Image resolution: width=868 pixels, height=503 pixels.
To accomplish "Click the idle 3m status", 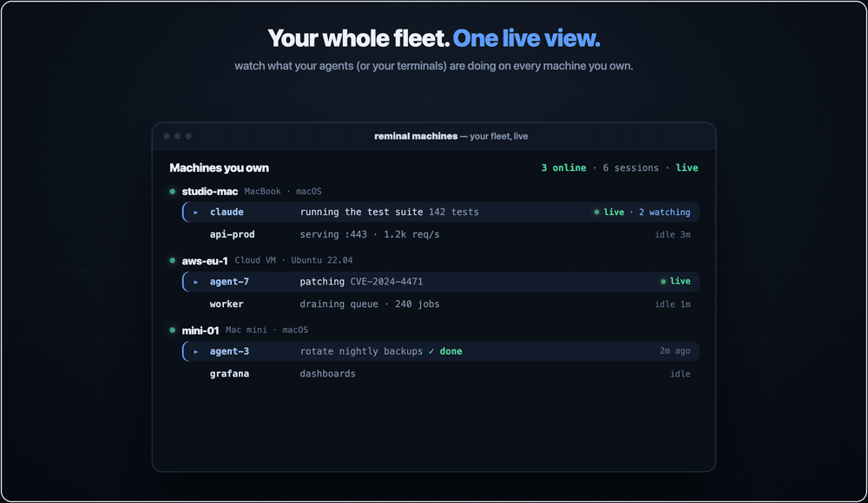I will [673, 235].
